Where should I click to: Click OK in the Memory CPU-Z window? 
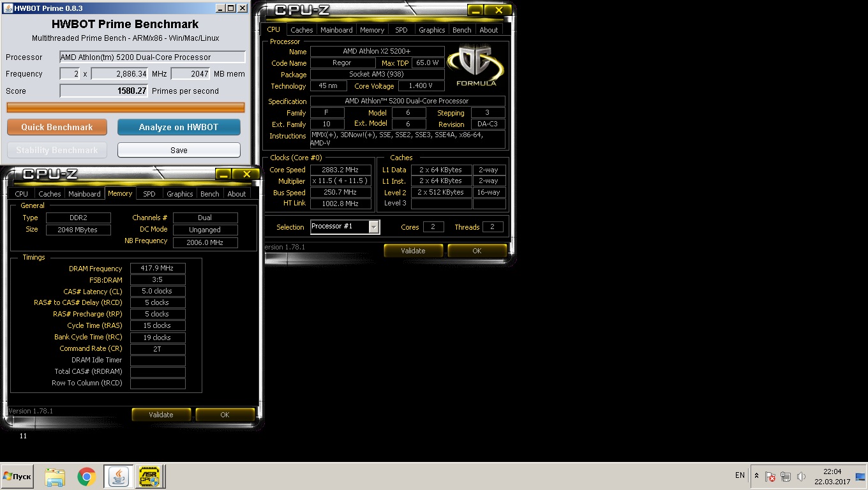point(225,415)
